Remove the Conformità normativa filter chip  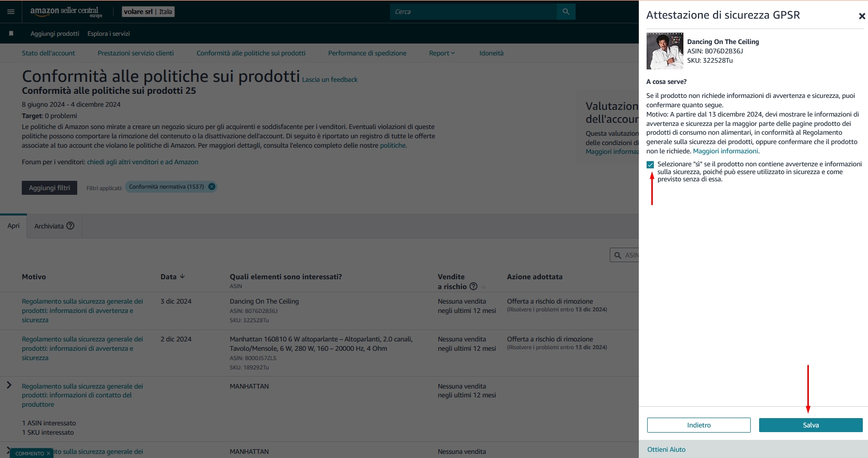[212, 187]
